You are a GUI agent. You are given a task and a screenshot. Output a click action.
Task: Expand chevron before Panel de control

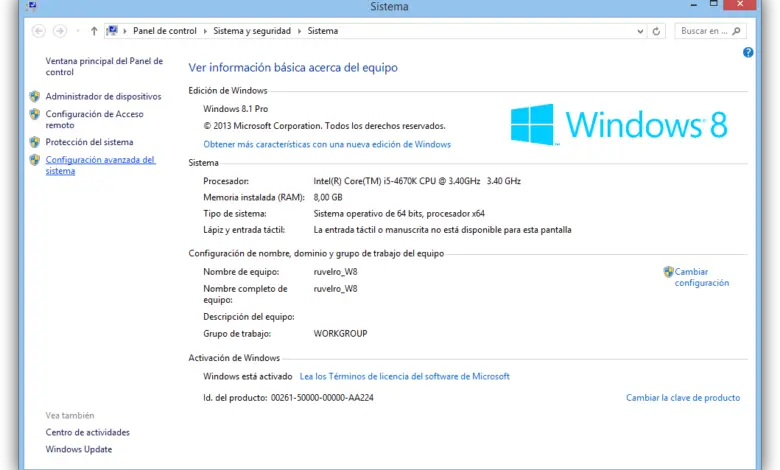[125, 31]
